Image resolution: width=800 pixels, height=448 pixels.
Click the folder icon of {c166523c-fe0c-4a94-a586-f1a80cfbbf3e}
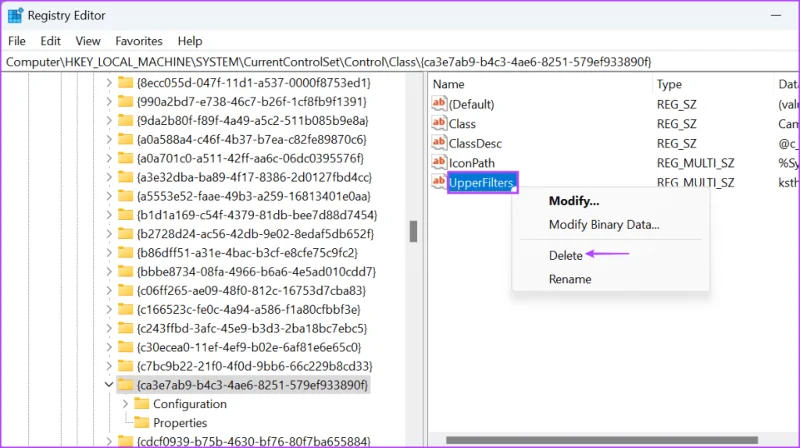pyautogui.click(x=125, y=309)
